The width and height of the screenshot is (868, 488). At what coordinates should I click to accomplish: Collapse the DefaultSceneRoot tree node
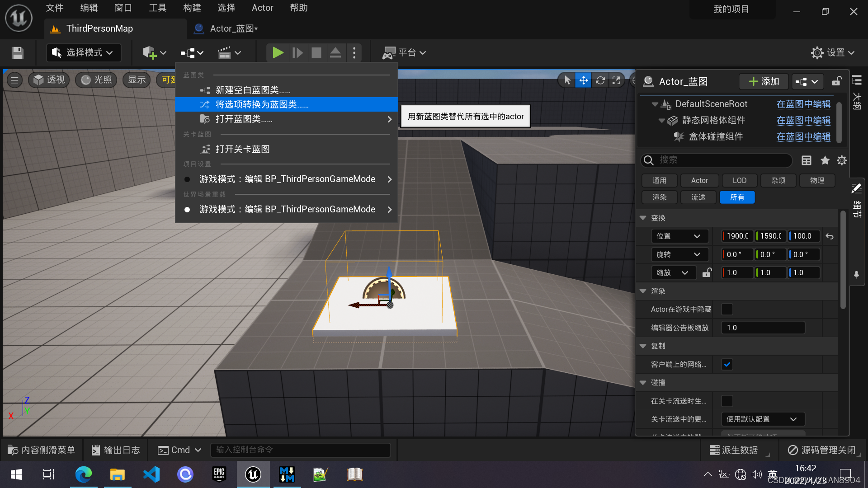[x=655, y=104]
